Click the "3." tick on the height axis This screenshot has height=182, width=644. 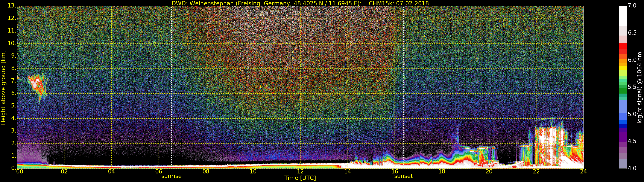(x=14, y=131)
